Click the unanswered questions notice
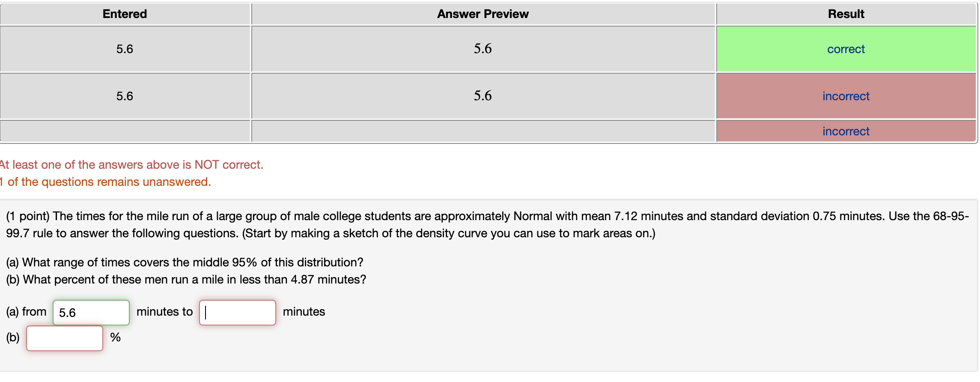The width and height of the screenshot is (980, 382). 105,182
